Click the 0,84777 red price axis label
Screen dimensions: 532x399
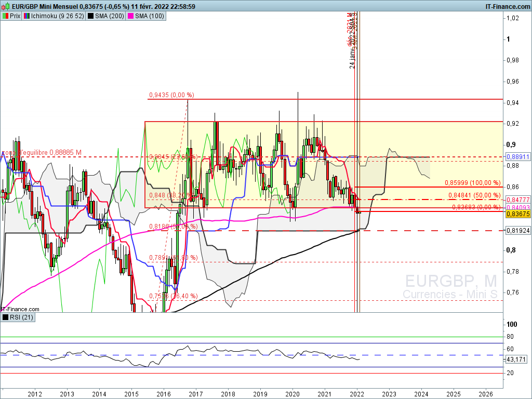[517, 199]
